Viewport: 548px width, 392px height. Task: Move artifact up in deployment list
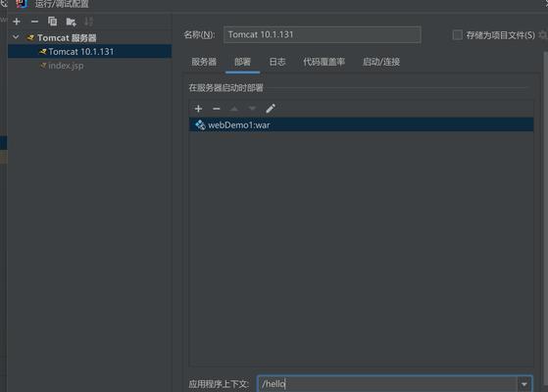tap(234, 109)
